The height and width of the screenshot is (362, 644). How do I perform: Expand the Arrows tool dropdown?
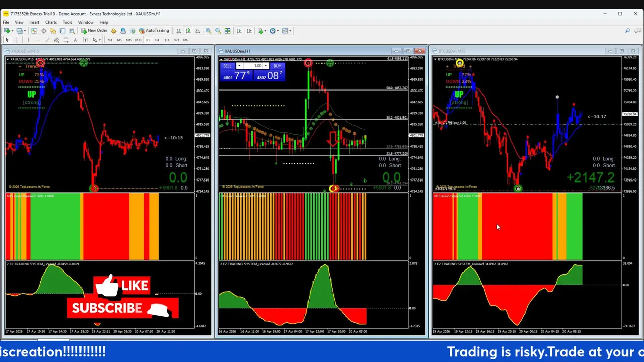(100, 40)
